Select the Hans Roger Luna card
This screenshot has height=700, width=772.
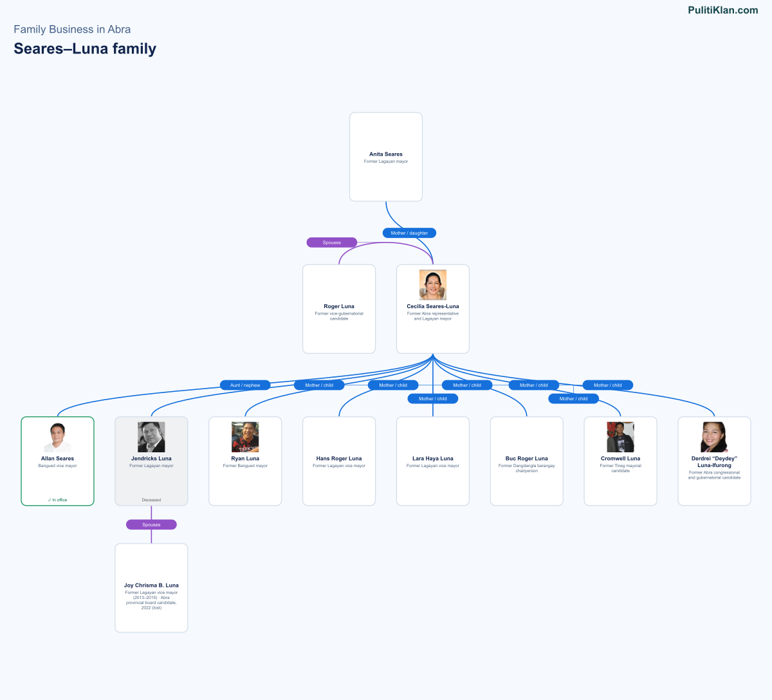(x=339, y=461)
